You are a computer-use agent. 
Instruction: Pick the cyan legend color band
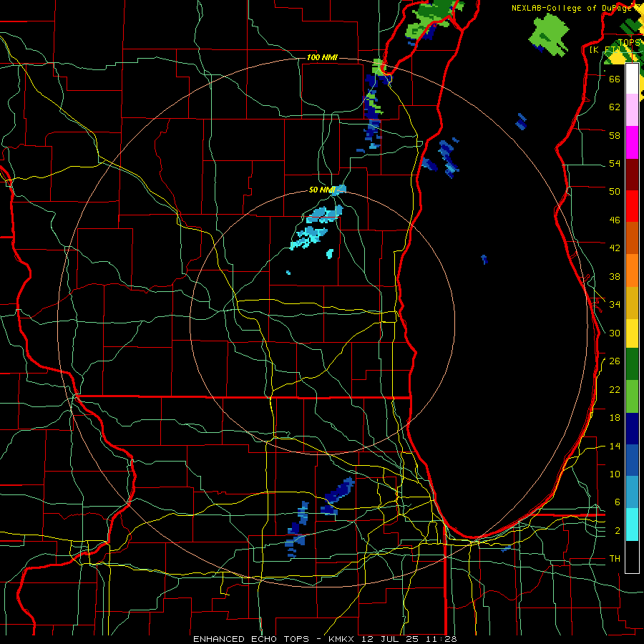tap(632, 525)
